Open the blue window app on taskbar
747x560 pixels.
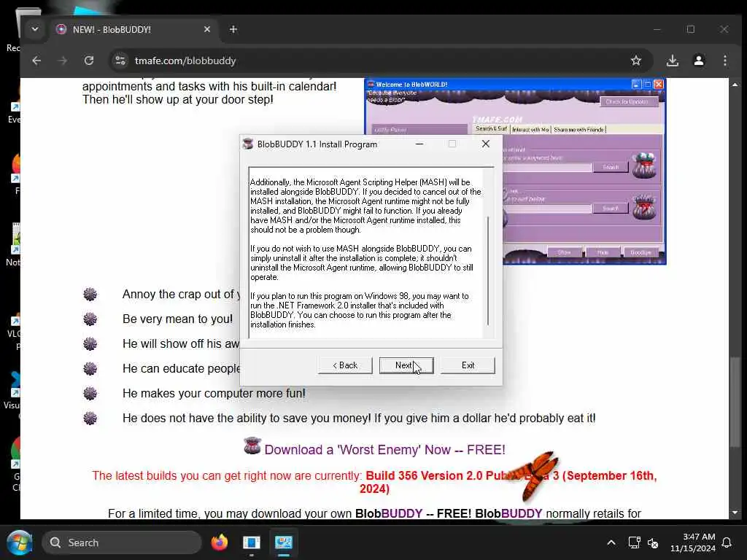252,542
